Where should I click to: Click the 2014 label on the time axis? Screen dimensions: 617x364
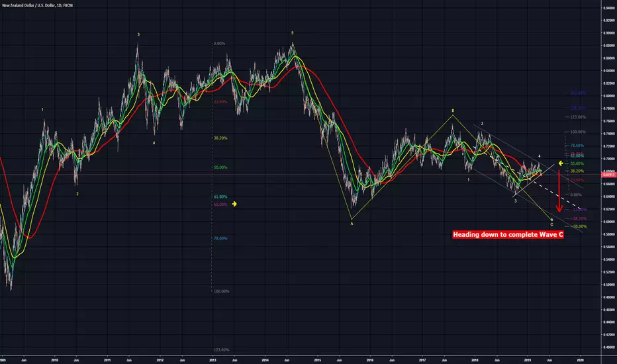(x=265, y=360)
